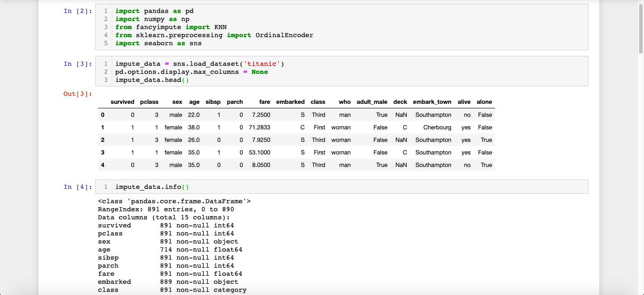Click the 'parch' column header
The height and width of the screenshot is (295, 644).
pos(235,102)
